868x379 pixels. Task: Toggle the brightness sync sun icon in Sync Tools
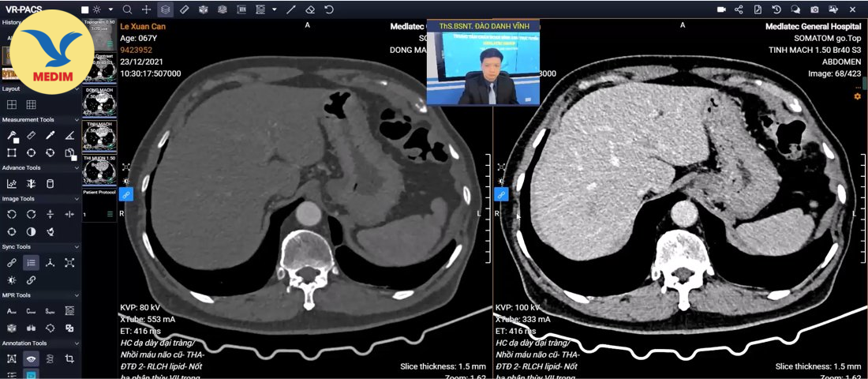point(12,280)
